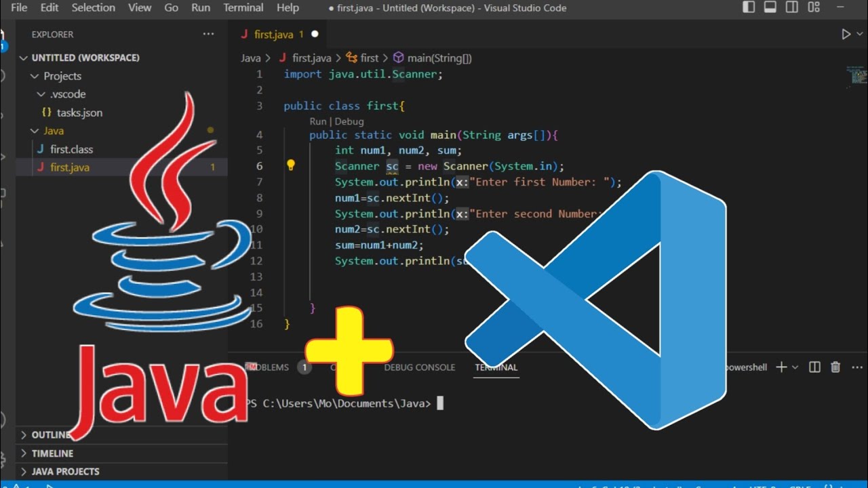Click 'num1=sc.nextInt();' code line
This screenshot has width=868, height=488.
coord(392,198)
